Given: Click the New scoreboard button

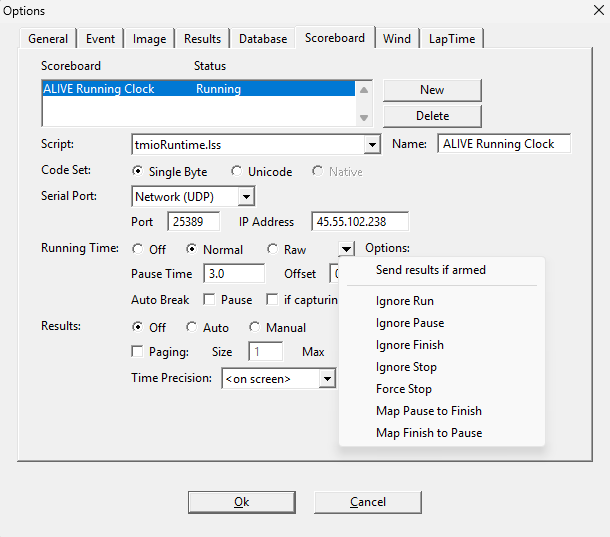Looking at the screenshot, I should tap(432, 90).
